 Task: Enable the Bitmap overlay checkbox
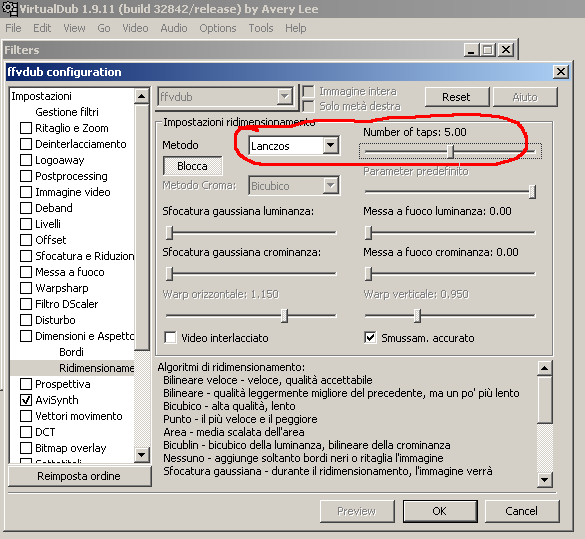click(x=26, y=448)
